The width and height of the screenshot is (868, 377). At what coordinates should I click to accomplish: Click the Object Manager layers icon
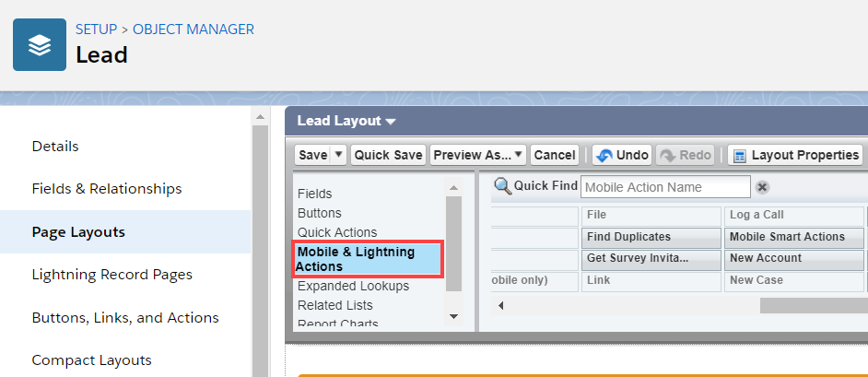pyautogui.click(x=40, y=44)
